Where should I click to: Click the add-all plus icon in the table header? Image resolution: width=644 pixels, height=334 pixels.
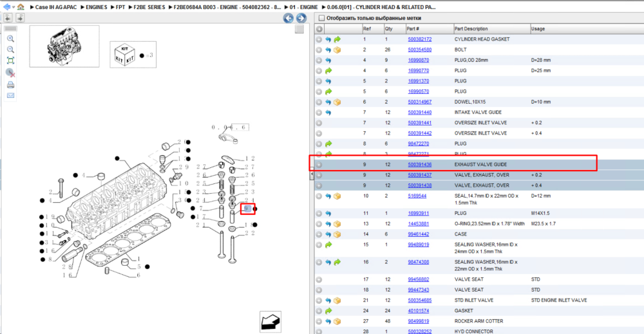pos(319,29)
